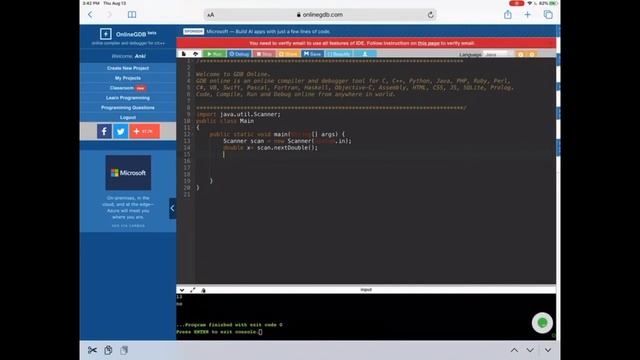
Task: Click the download icon button in toolbar
Action: [x=365, y=54]
